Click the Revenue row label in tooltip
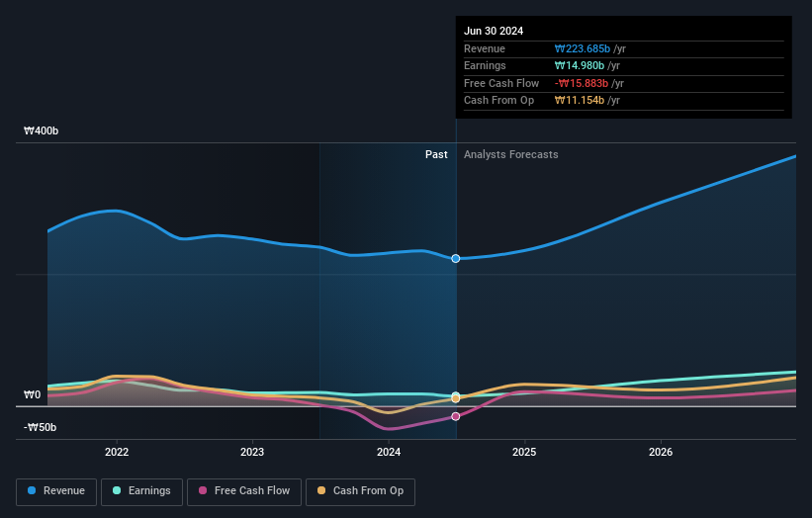The width and height of the screenshot is (812, 518). [485, 48]
